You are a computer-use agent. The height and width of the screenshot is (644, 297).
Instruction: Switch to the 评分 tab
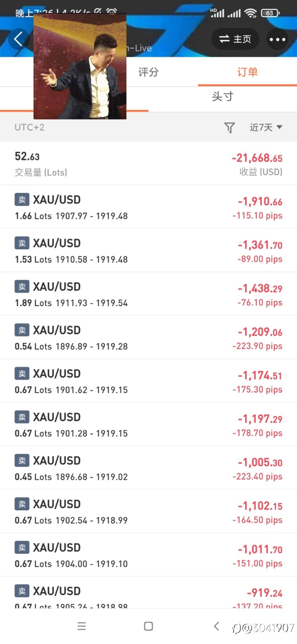[x=148, y=72]
